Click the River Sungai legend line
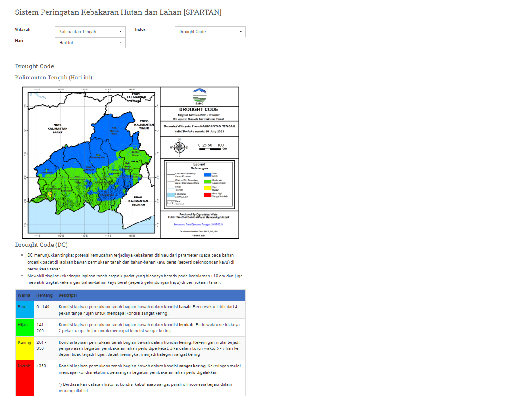Viewport: 532px width, 402px height. click(171, 188)
